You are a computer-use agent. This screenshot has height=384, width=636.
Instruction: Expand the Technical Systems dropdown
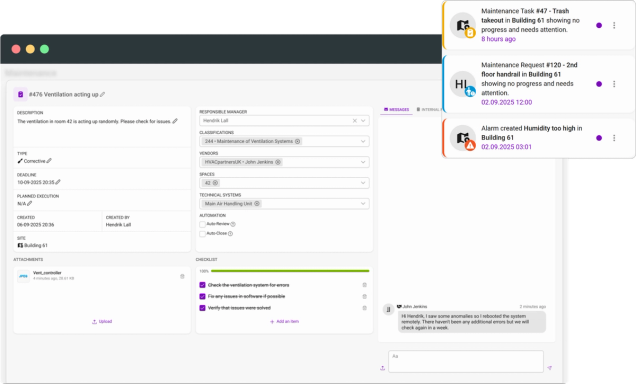363,204
